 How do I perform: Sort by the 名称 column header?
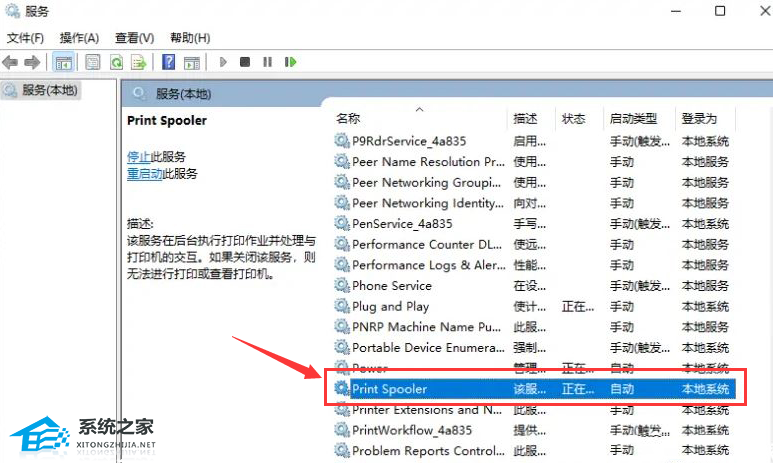348,118
